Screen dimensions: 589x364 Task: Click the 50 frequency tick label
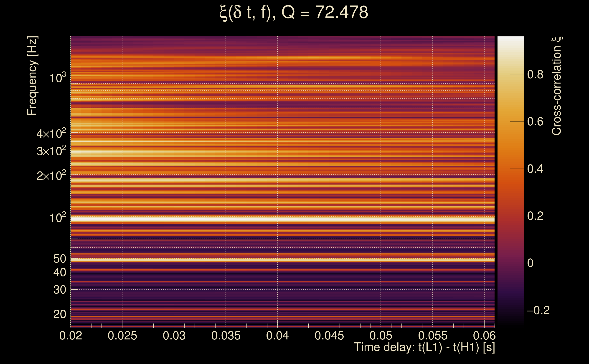pos(59,259)
